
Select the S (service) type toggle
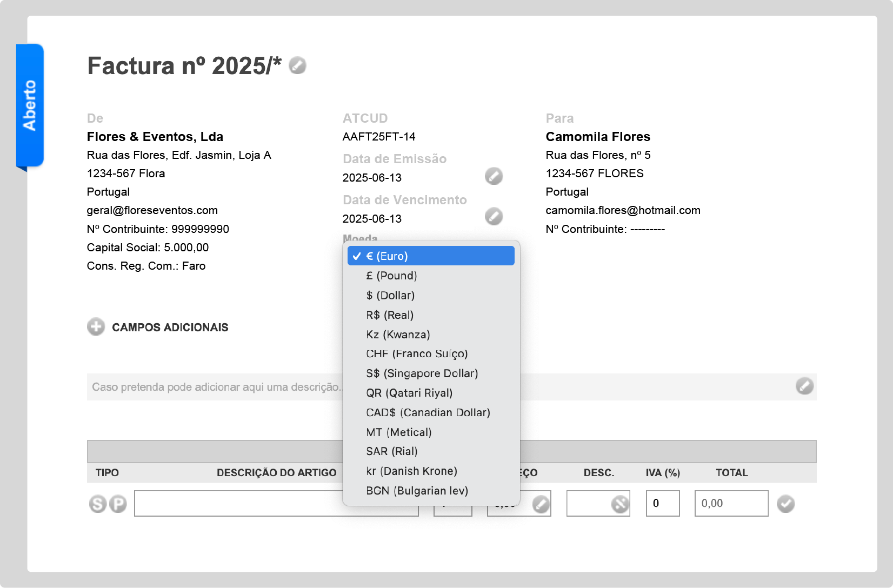tap(98, 504)
